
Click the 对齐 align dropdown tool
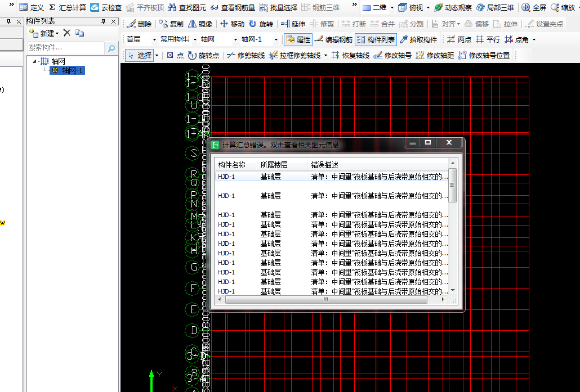click(x=446, y=24)
